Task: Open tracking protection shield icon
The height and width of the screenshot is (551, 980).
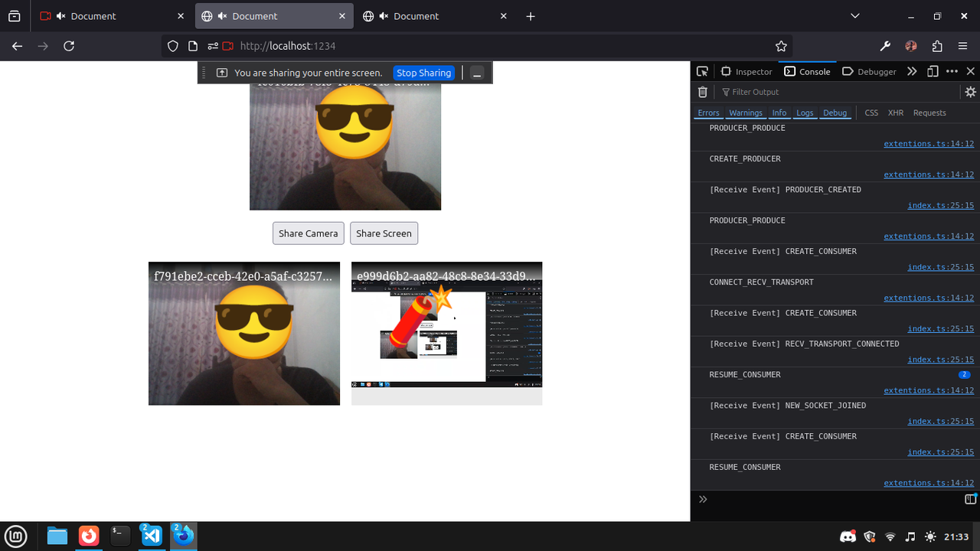Action: [173, 46]
